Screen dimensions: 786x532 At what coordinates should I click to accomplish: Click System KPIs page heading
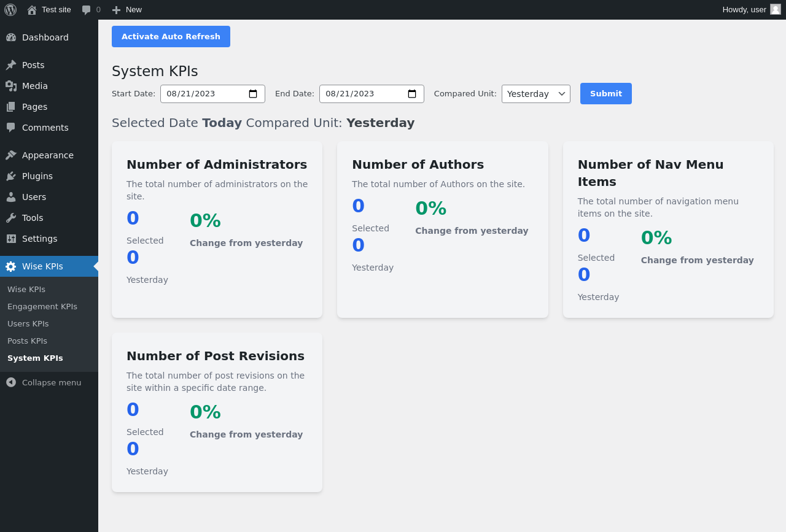click(x=155, y=71)
